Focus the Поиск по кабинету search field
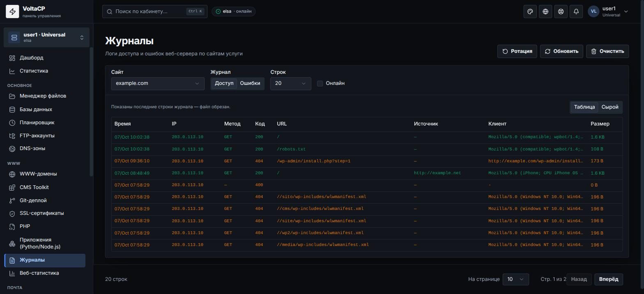The height and width of the screenshot is (294, 644). (x=155, y=11)
